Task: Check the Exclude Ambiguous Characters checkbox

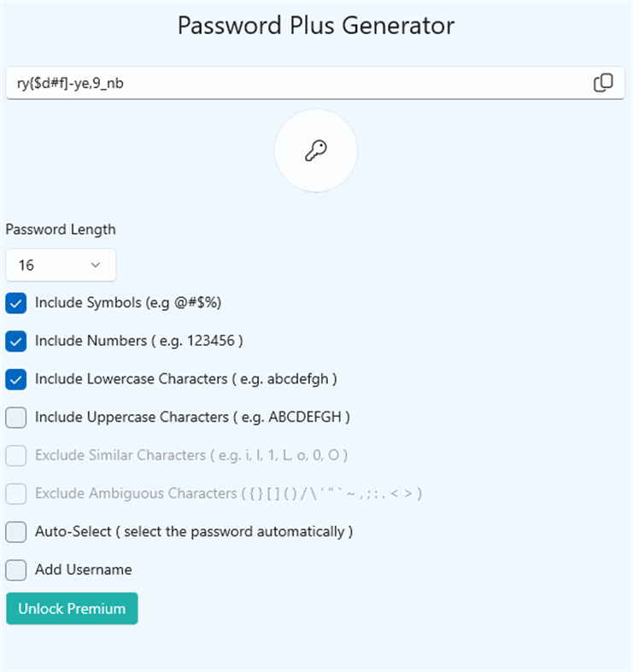Action: point(16,494)
